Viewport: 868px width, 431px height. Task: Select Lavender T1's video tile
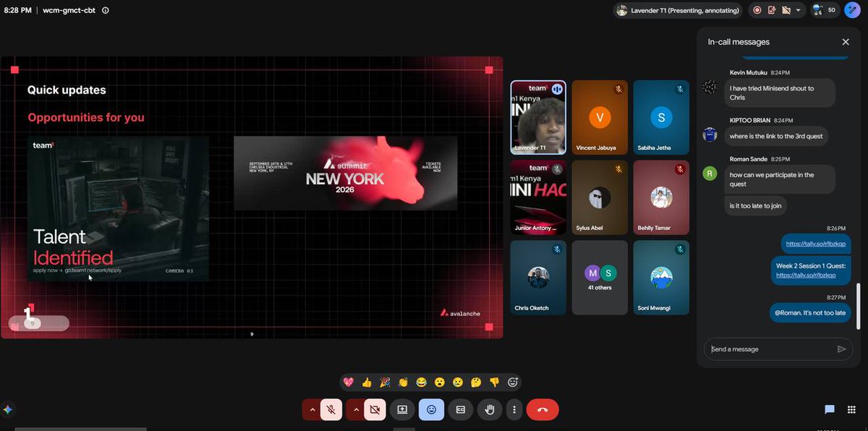point(538,117)
